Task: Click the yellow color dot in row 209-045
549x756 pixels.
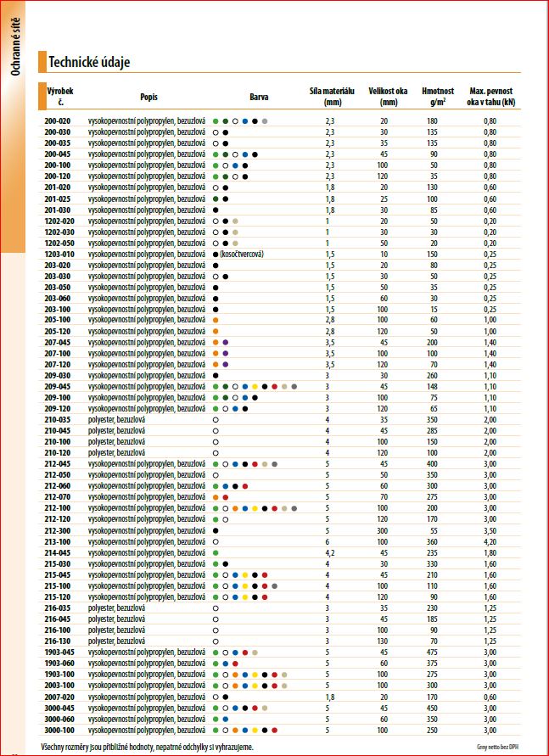Action: coord(255,387)
